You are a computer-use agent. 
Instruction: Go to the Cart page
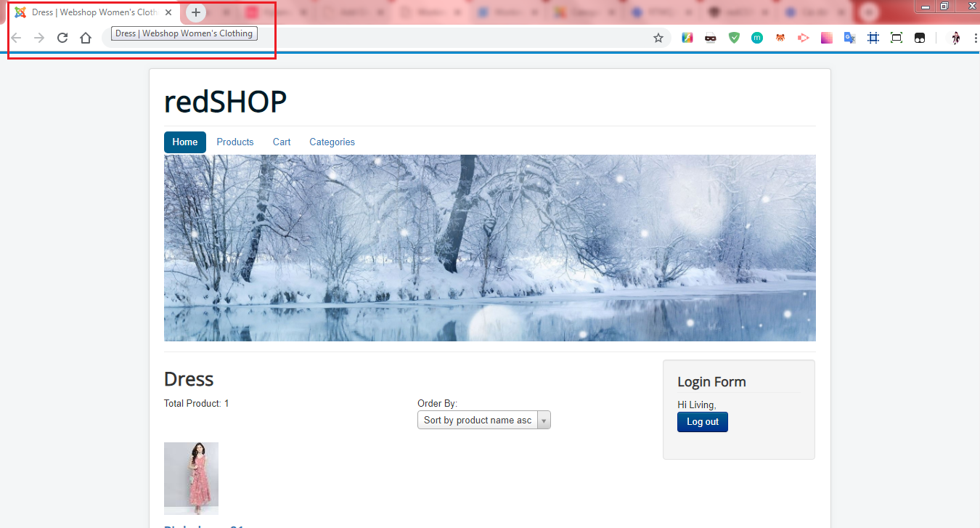coord(282,142)
